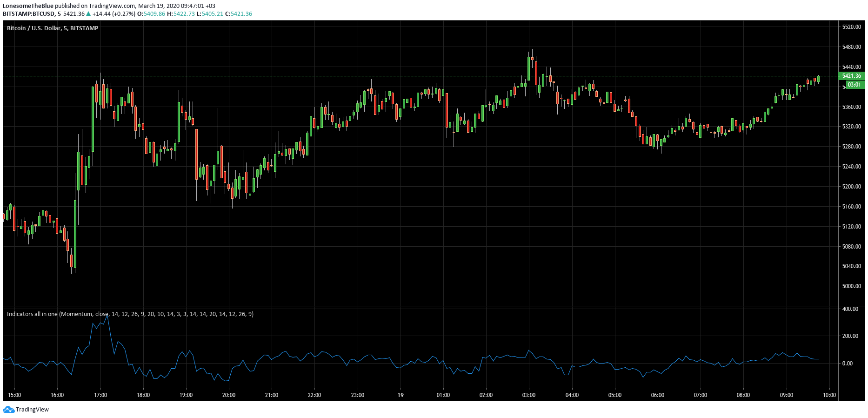Screen dimensions: 868x418
Task: Click the O:5409.86 open value
Action: point(151,14)
